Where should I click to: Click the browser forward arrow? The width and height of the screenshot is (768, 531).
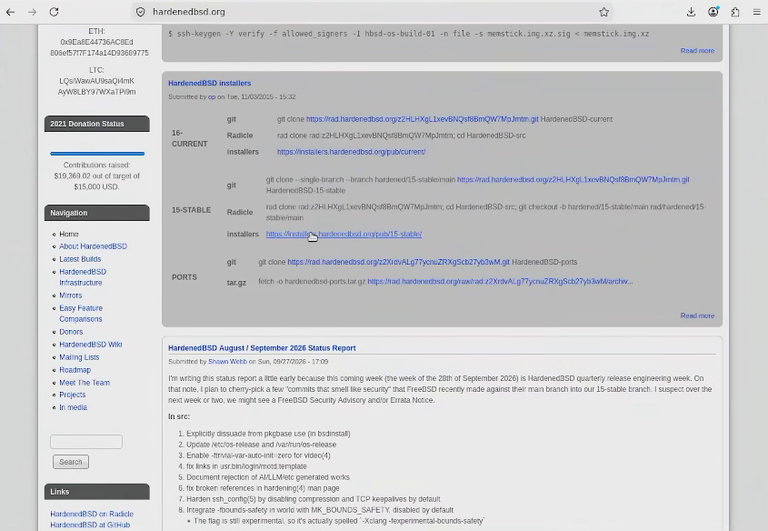[x=32, y=12]
